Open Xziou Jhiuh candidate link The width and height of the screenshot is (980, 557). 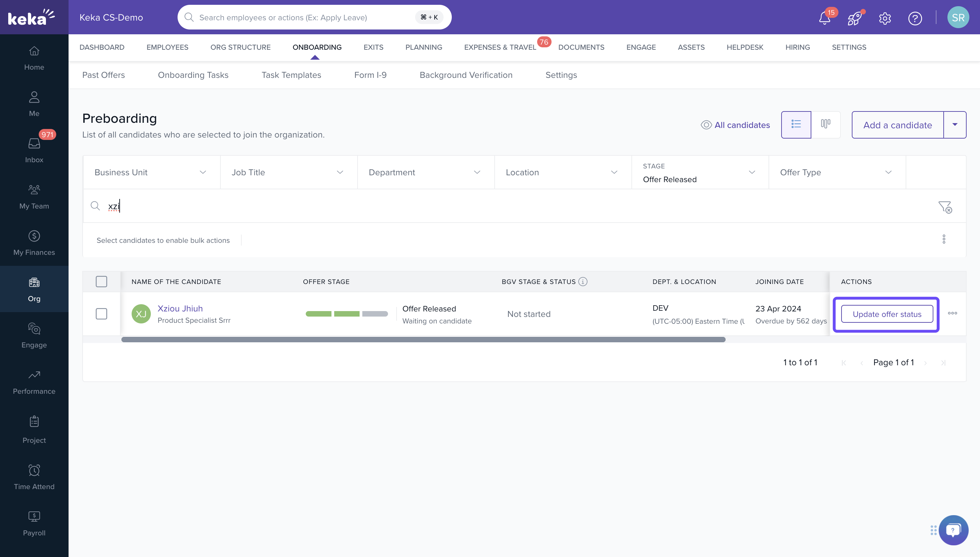[180, 308]
